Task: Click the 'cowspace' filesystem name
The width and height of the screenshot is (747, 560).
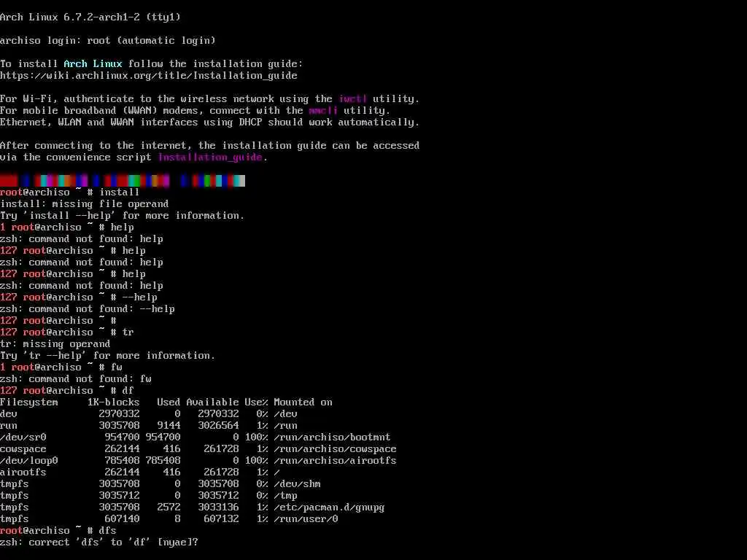Action: click(x=23, y=448)
